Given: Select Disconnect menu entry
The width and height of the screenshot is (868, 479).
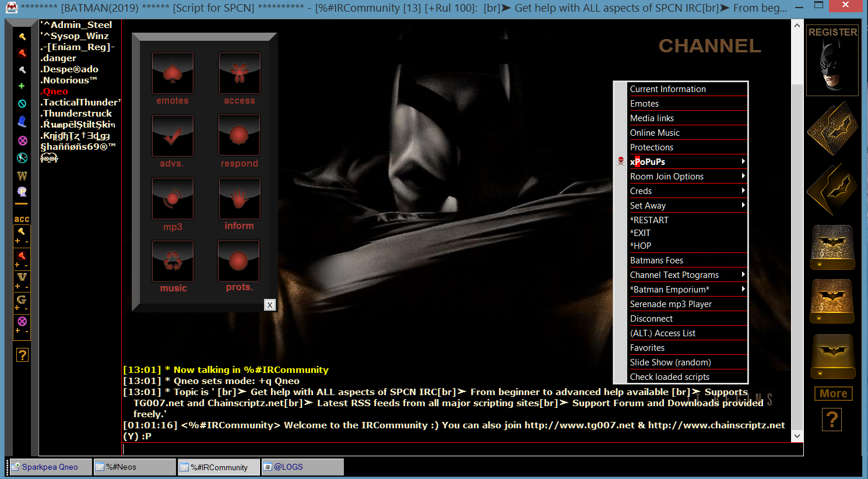Looking at the screenshot, I should 688,318.
